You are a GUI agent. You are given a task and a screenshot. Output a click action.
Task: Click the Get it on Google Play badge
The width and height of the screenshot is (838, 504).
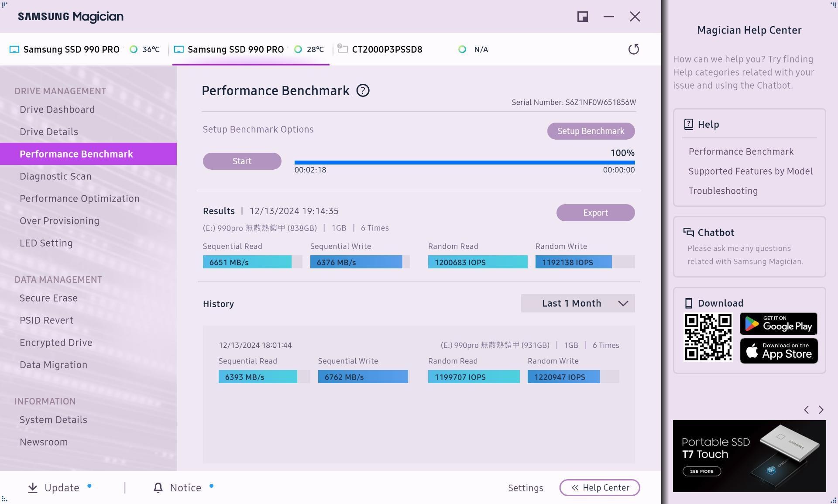[x=779, y=324]
